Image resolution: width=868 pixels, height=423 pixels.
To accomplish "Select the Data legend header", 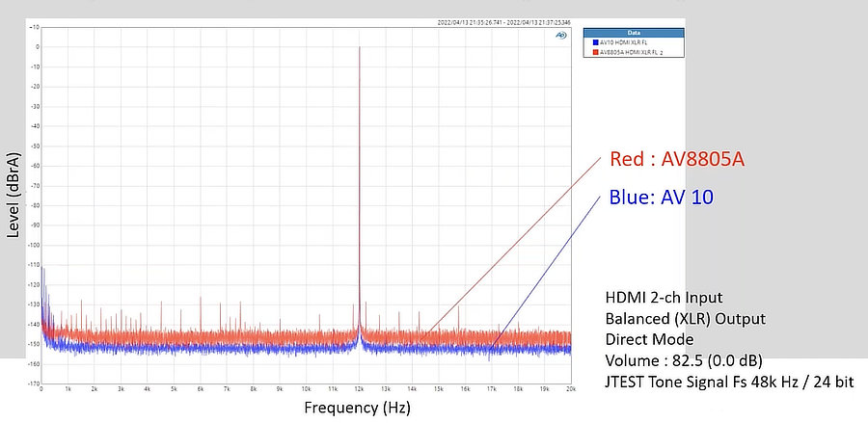I will pos(634,33).
